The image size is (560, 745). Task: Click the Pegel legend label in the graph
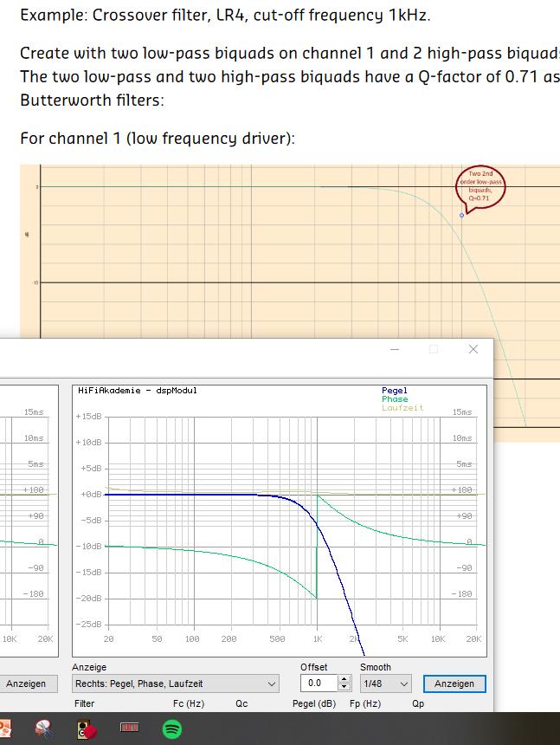tap(395, 391)
